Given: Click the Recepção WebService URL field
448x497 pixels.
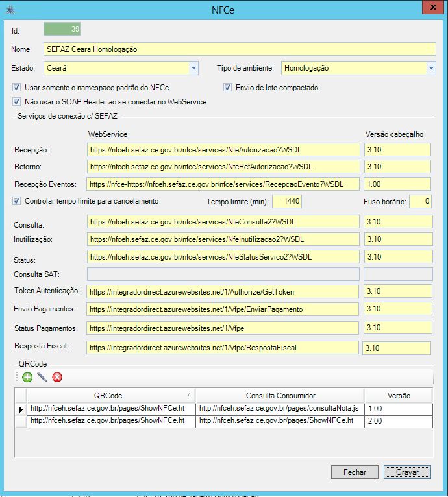Looking at the screenshot, I should point(223,150).
